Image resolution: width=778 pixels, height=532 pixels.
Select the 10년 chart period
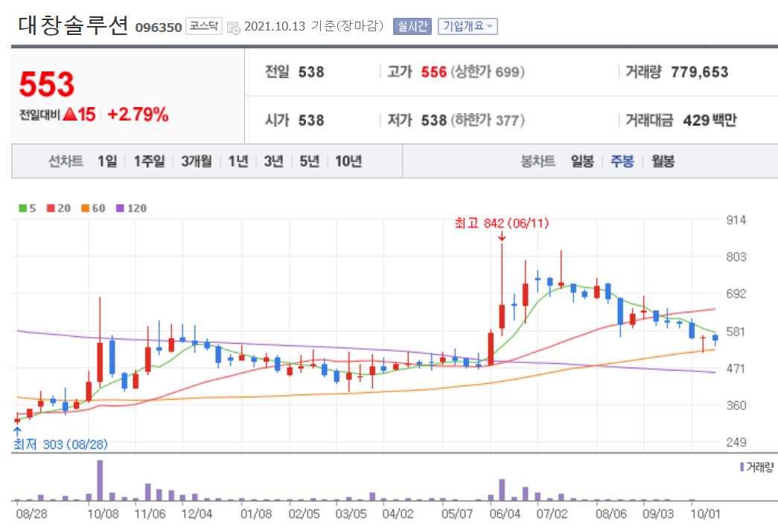(x=347, y=161)
